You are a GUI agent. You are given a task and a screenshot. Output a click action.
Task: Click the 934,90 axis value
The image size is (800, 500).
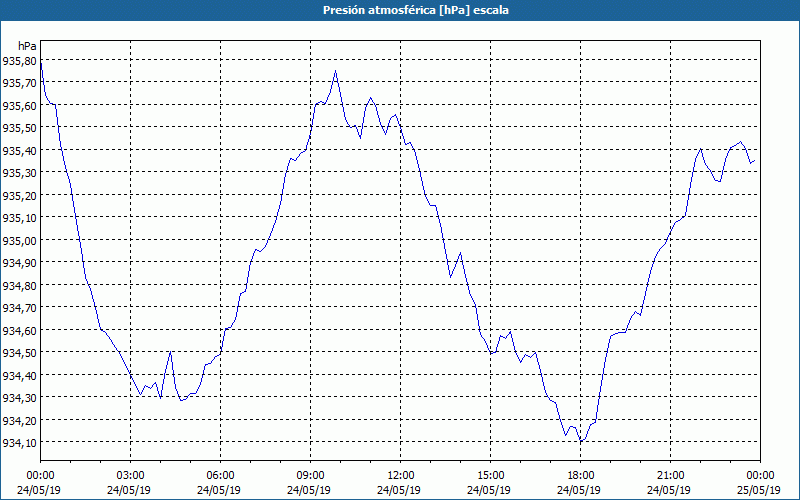(x=19, y=263)
